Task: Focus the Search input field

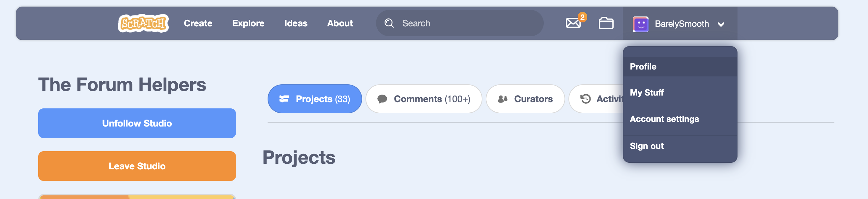Action: (x=460, y=23)
